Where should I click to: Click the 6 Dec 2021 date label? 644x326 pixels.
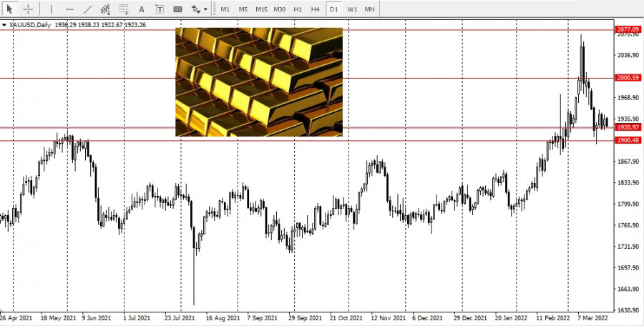[428, 318]
